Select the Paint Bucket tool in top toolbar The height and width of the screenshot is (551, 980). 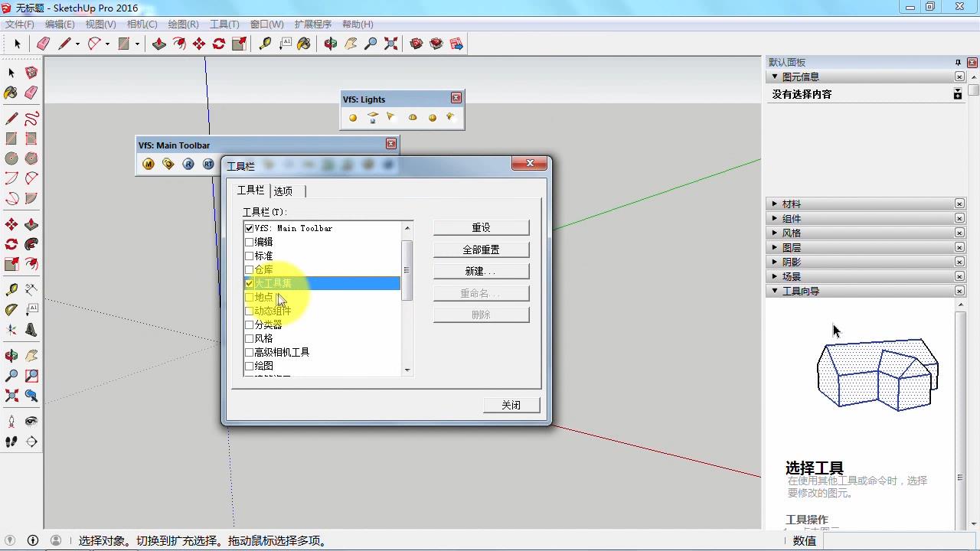click(304, 44)
